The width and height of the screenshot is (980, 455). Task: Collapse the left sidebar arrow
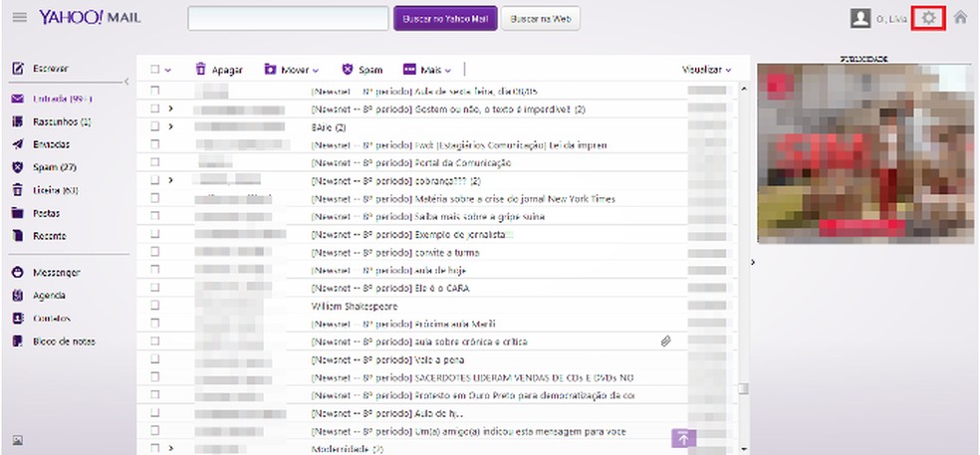click(x=126, y=82)
